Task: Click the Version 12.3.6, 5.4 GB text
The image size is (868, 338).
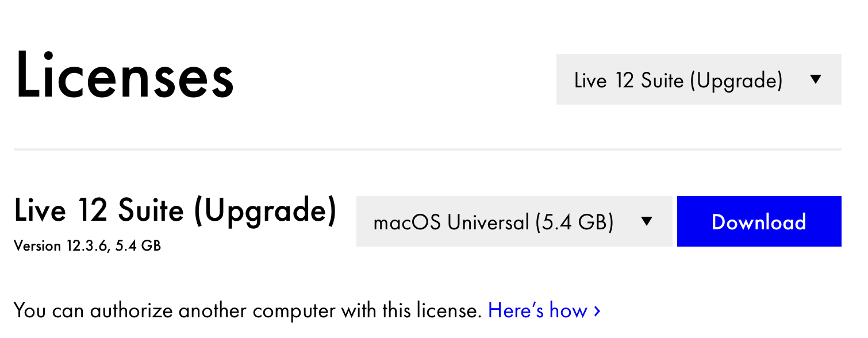Action: (x=87, y=246)
